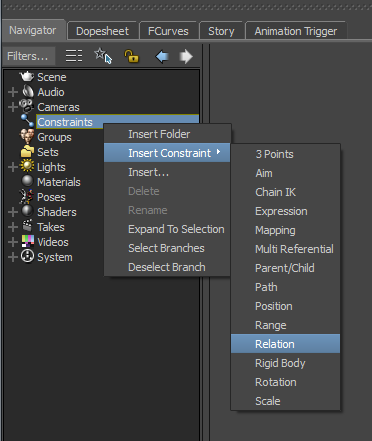Choose Select Branches menu entry
The height and width of the screenshot is (441, 372).
coord(167,248)
